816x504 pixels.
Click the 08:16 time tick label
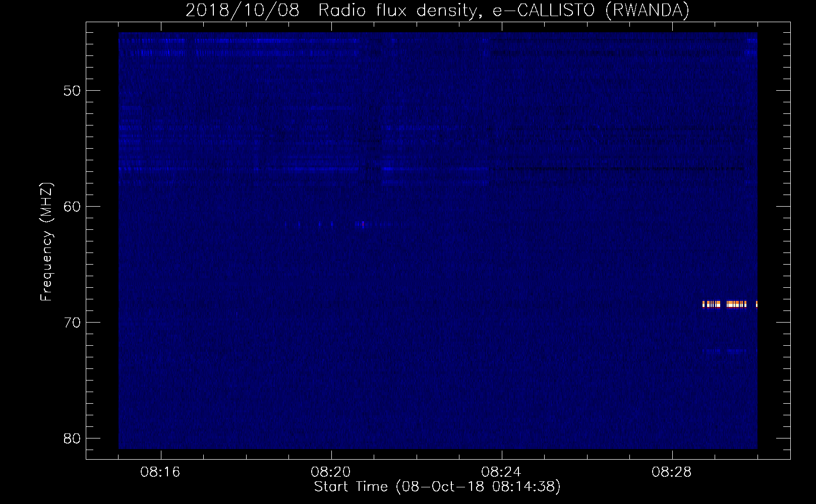(160, 472)
